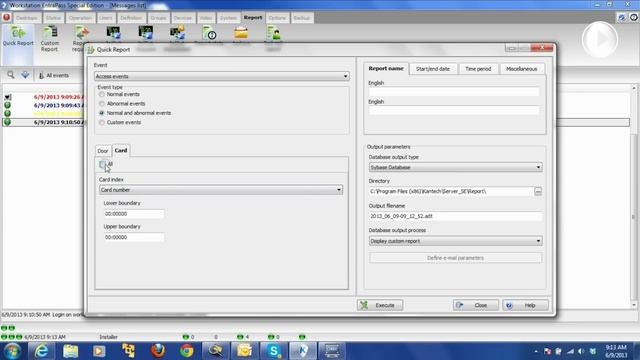640x360 pixels.
Task: Open the Users ribbon tab
Action: click(x=105, y=18)
